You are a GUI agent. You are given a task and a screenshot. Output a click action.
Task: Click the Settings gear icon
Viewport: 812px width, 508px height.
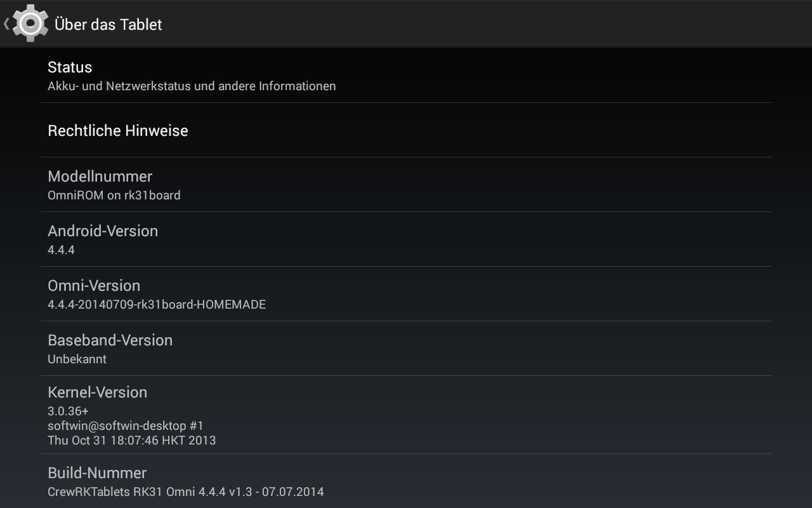tap(30, 24)
